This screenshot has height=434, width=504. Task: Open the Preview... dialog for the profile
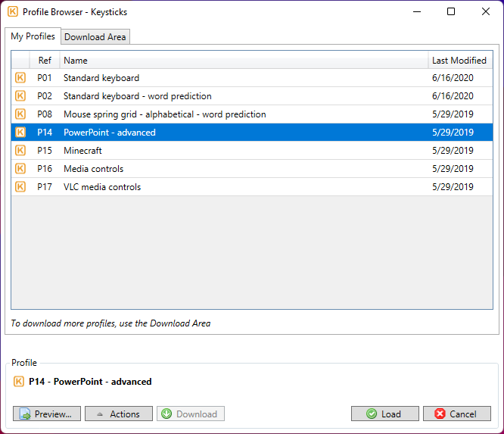click(x=47, y=414)
